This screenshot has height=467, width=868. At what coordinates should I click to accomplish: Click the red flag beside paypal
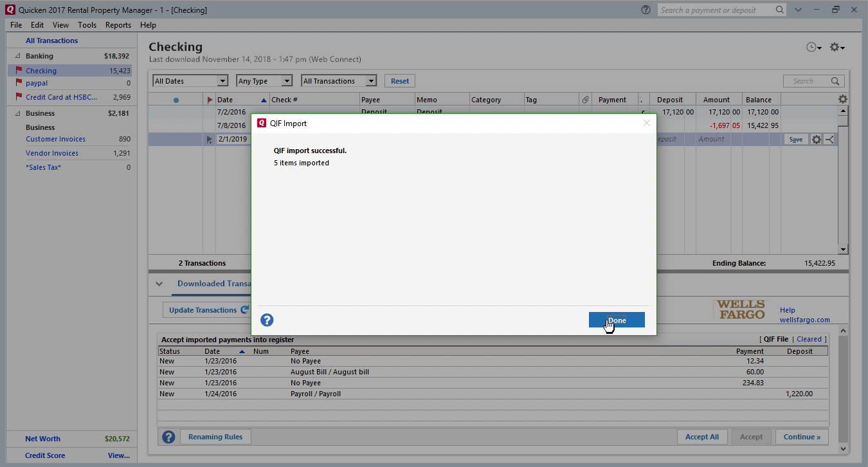(x=19, y=83)
